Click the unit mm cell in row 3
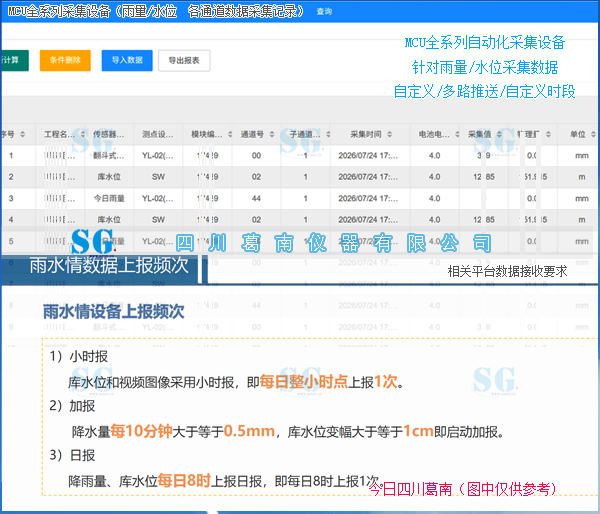Screen dimensions: 600x514 coord(582,198)
